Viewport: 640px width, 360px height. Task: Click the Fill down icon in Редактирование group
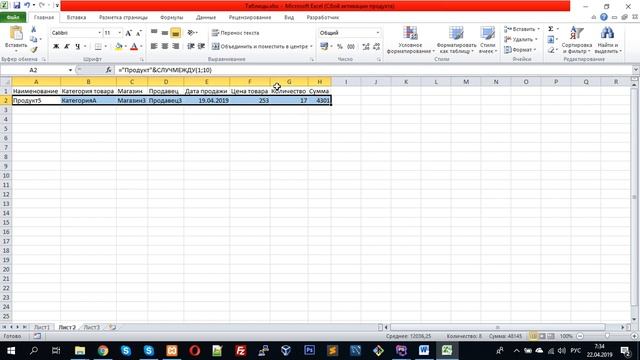(551, 40)
